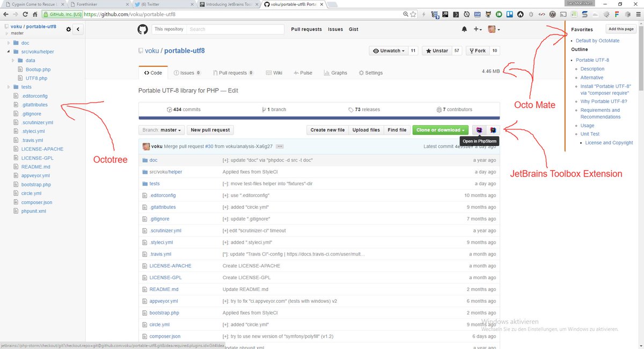Expand the data folder in Octotree
The height and width of the screenshot is (349, 644).
pyautogui.click(x=13, y=60)
